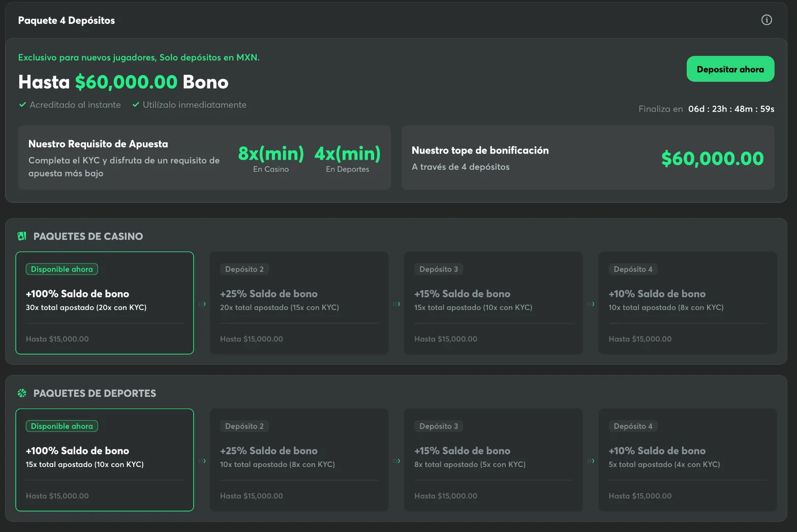Click 'Hasta $15,000.00' in casino Depósito 2 card

click(x=252, y=339)
